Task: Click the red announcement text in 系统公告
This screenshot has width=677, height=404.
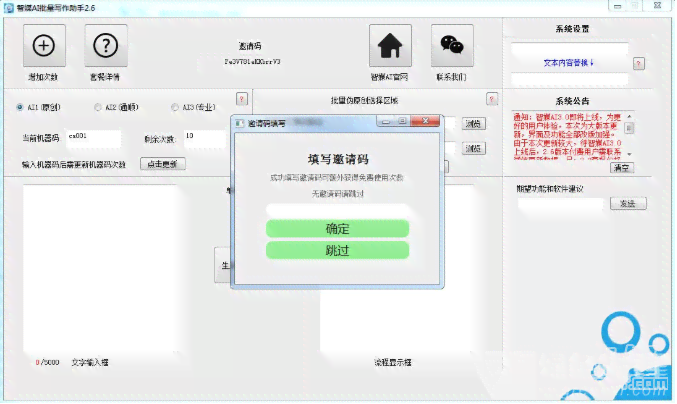Action: [x=567, y=136]
